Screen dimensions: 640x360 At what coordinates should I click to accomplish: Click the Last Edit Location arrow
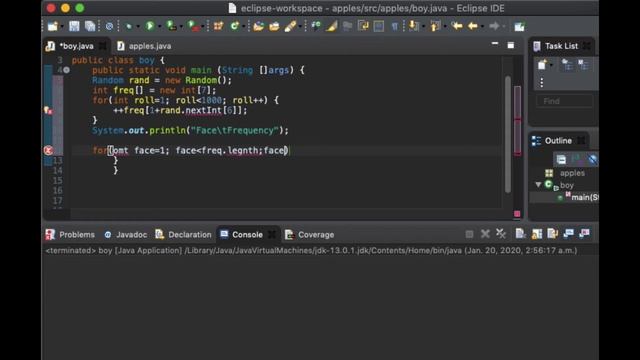pyautogui.click(x=457, y=27)
